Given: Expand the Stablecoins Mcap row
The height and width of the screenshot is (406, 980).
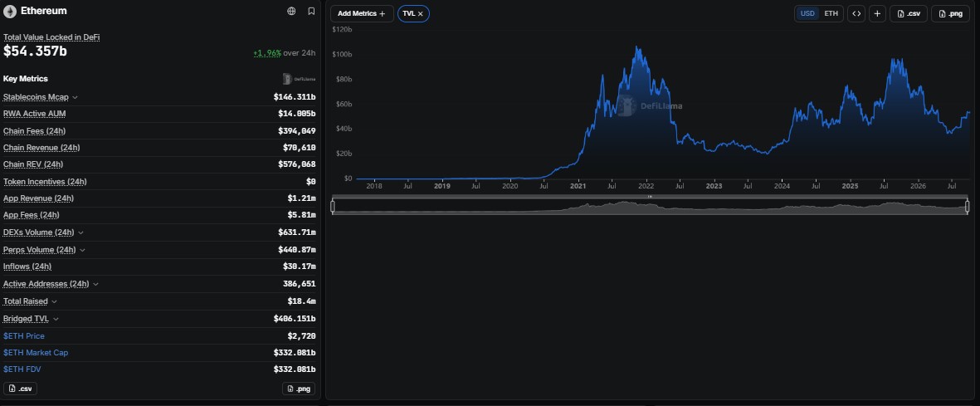Looking at the screenshot, I should (75, 98).
